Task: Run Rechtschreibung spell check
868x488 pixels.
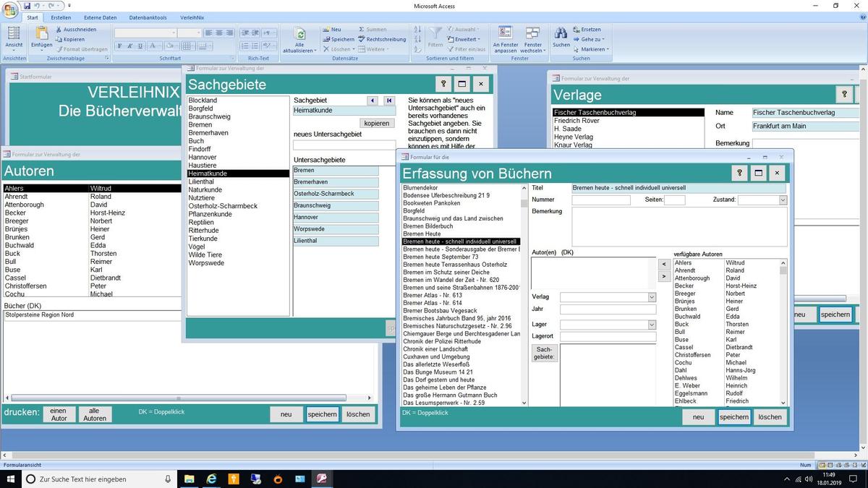Action: pos(381,40)
